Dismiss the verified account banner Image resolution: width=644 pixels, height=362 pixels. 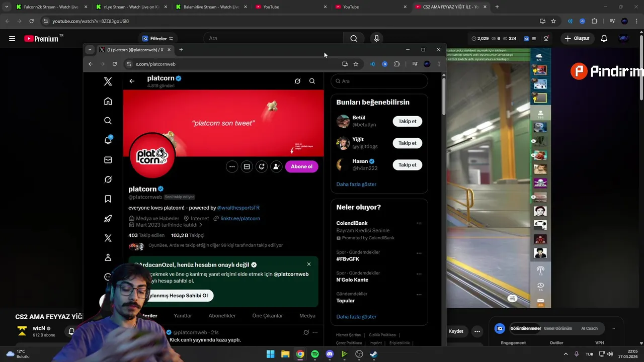[309, 264]
